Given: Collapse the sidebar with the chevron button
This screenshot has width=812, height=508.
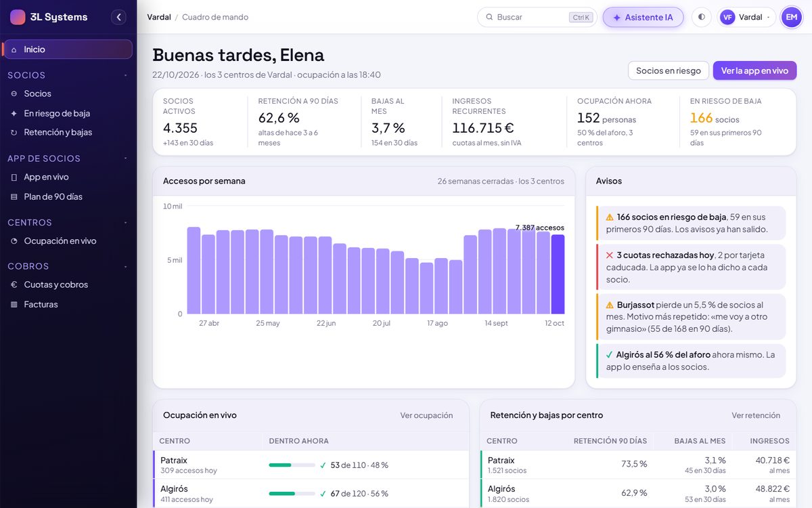Looking at the screenshot, I should point(119,17).
